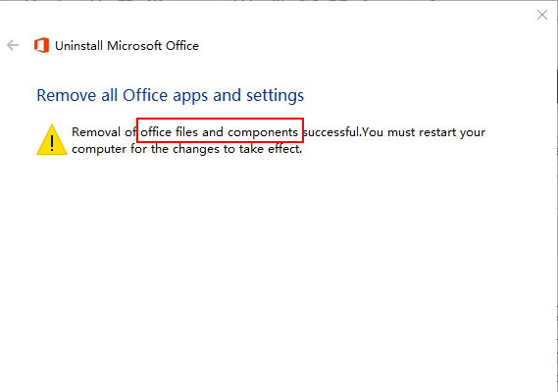Close the Uninstall Microsoft Office dialog
The height and width of the screenshot is (392, 558).
[x=542, y=15]
